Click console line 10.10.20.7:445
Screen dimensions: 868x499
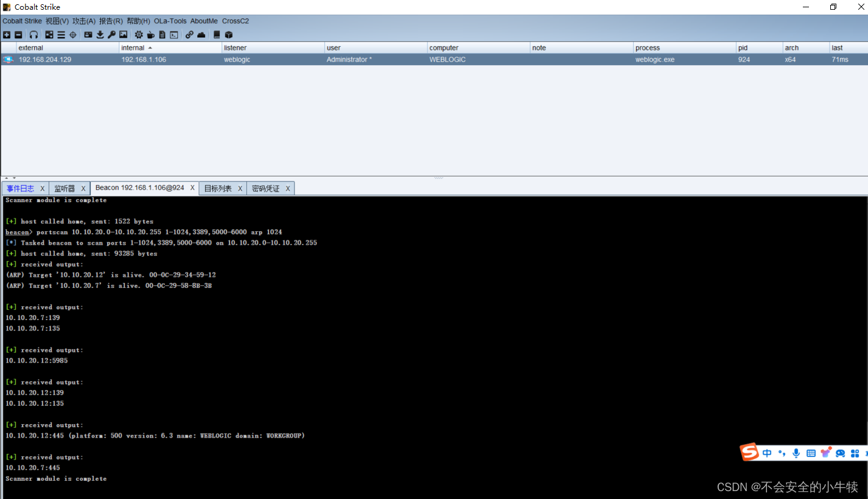[33, 468]
